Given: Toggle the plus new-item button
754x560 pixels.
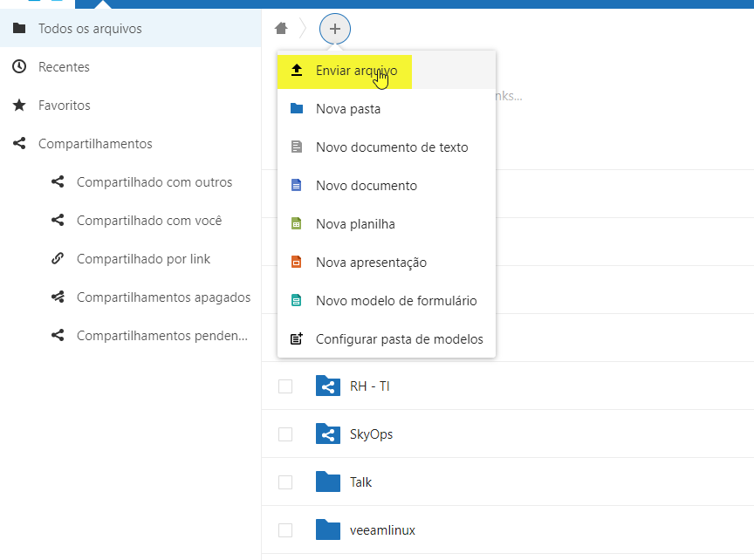Looking at the screenshot, I should click(335, 29).
